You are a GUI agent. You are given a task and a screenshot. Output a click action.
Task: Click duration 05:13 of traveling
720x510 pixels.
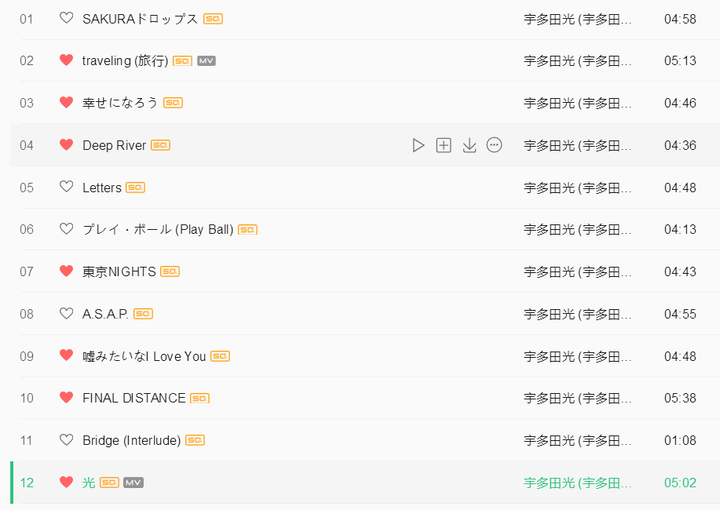click(680, 61)
